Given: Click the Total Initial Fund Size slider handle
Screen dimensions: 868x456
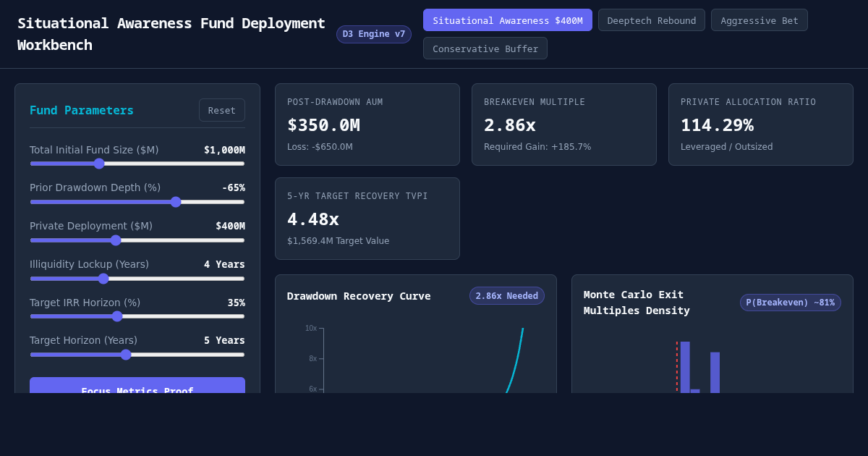Looking at the screenshot, I should (99, 164).
